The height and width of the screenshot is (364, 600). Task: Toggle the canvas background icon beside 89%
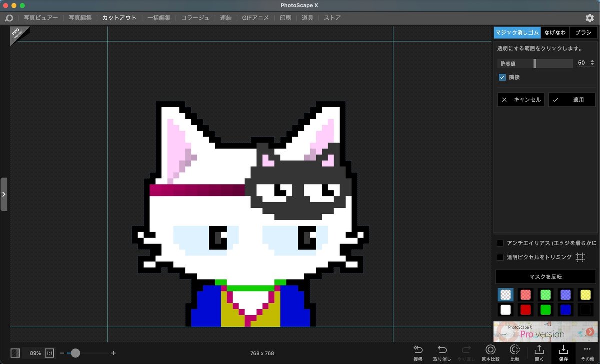click(15, 353)
